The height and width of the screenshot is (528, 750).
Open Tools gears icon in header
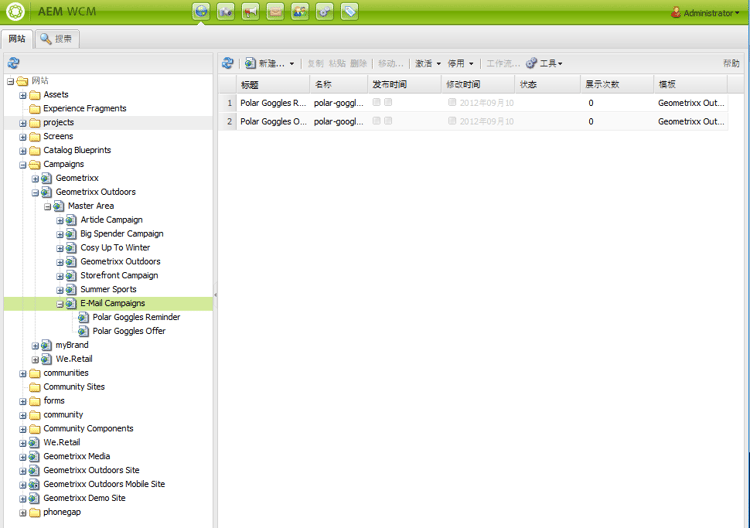pos(325,11)
